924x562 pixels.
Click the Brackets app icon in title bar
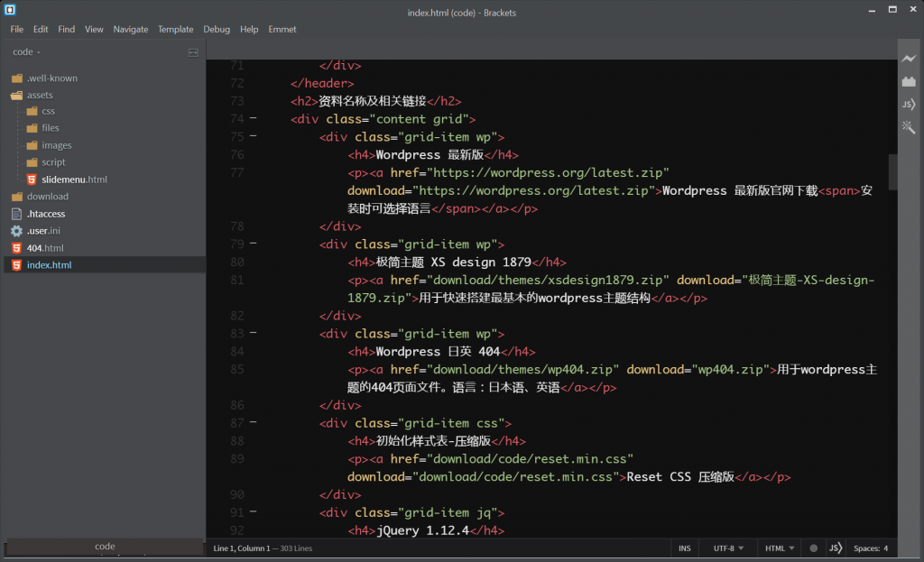click(10, 10)
